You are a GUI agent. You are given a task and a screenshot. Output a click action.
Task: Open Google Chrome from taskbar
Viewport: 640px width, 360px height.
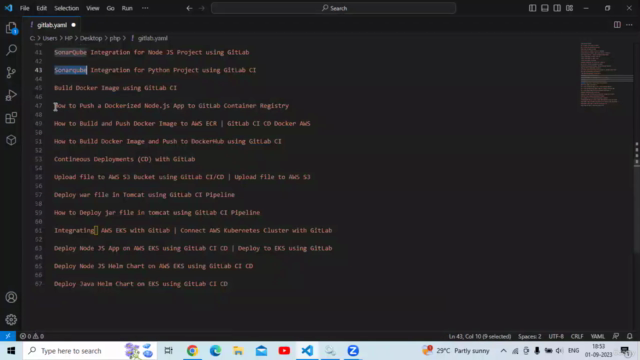192,351
